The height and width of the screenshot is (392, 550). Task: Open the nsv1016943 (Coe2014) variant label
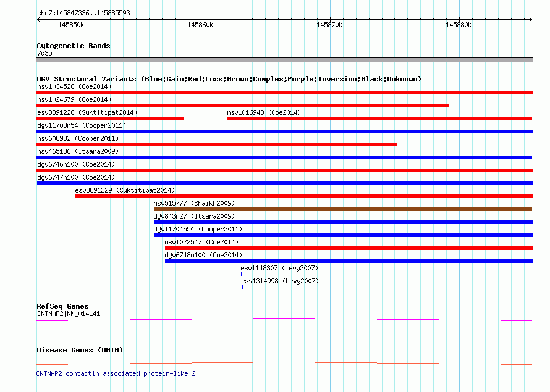click(264, 112)
